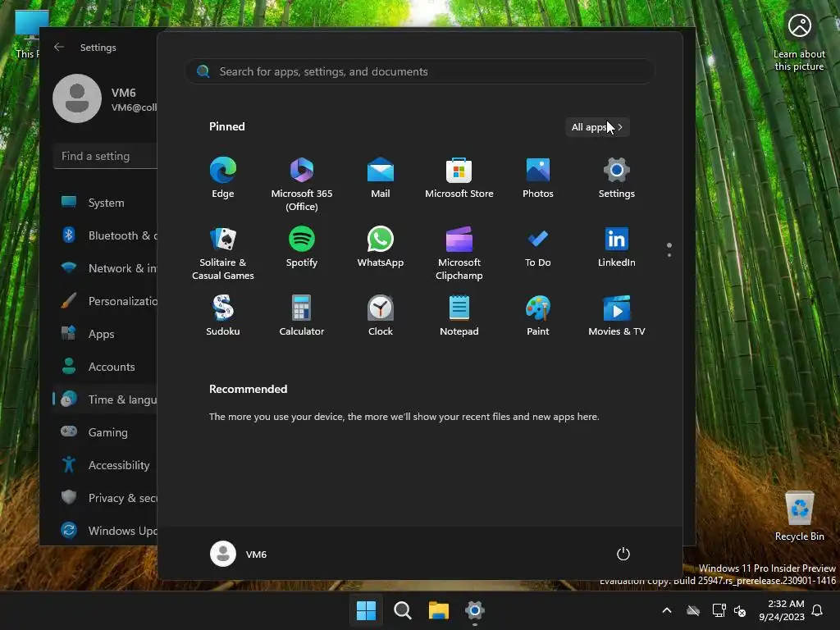Open the Calculator app

[302, 316]
